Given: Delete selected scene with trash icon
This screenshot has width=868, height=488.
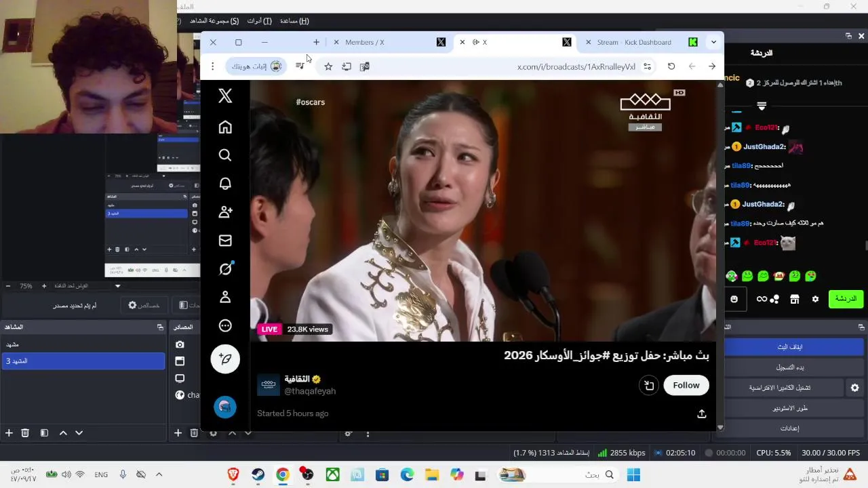Looking at the screenshot, I should pos(25,433).
